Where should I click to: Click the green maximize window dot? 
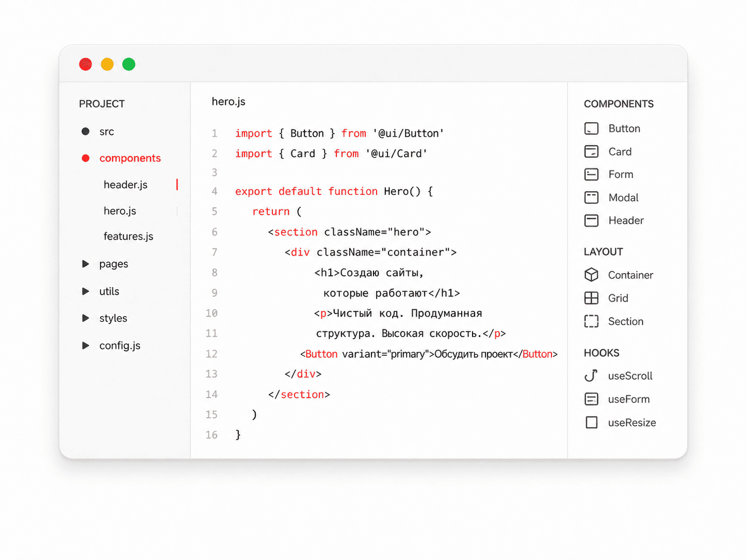tap(129, 64)
